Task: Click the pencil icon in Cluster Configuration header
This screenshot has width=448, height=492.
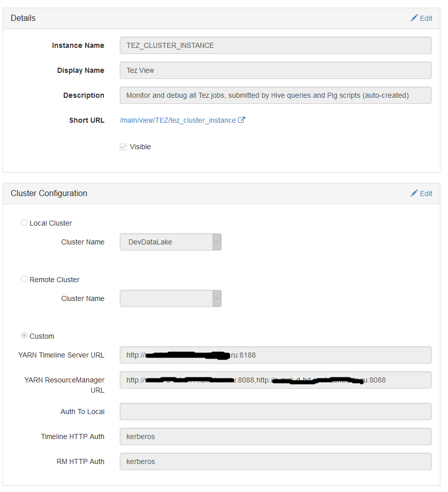Action: 414,193
